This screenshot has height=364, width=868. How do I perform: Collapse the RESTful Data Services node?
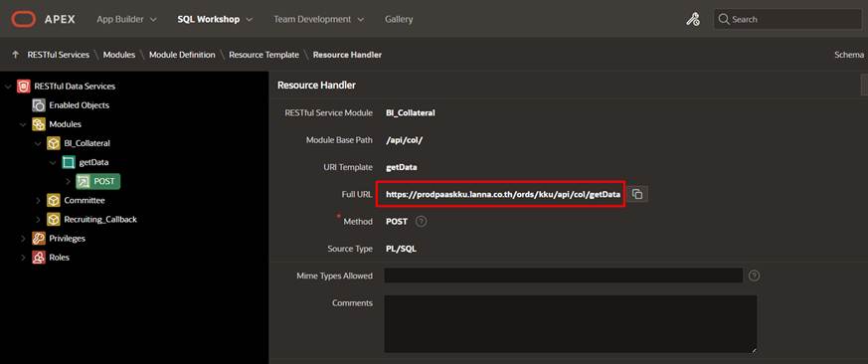point(8,87)
